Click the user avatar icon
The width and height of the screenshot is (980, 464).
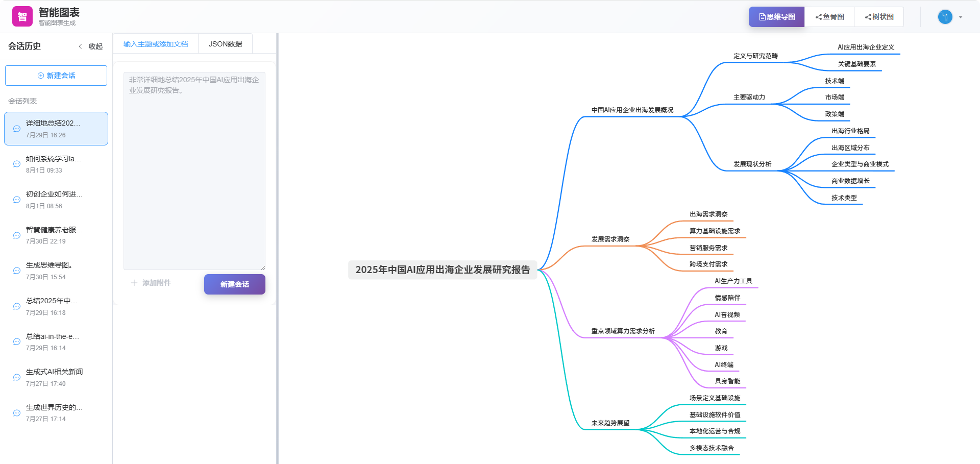click(x=945, y=17)
